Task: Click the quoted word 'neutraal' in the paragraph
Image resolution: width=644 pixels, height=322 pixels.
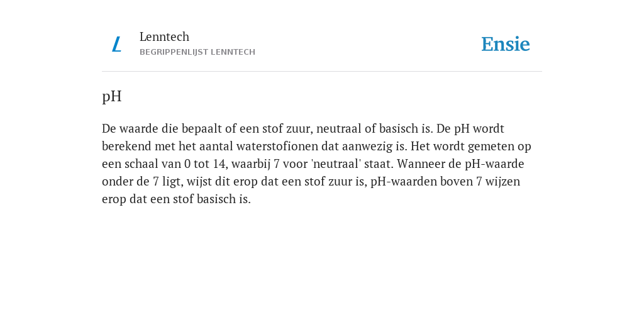Action: point(336,164)
